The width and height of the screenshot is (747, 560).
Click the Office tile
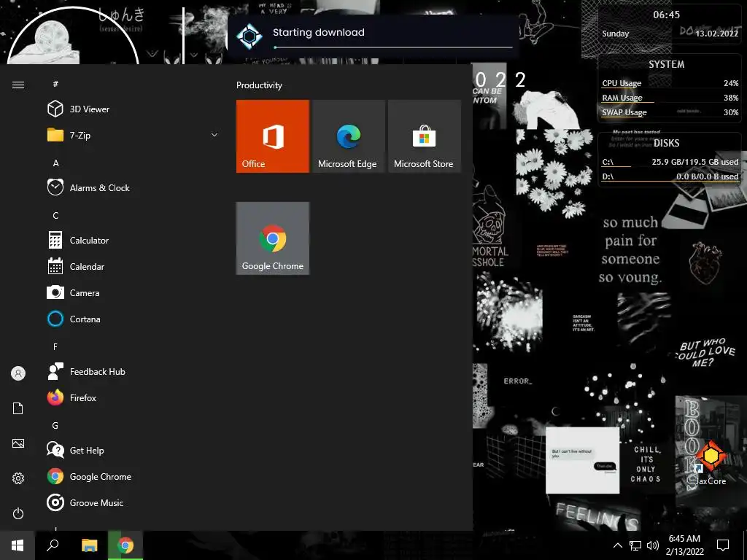click(273, 136)
